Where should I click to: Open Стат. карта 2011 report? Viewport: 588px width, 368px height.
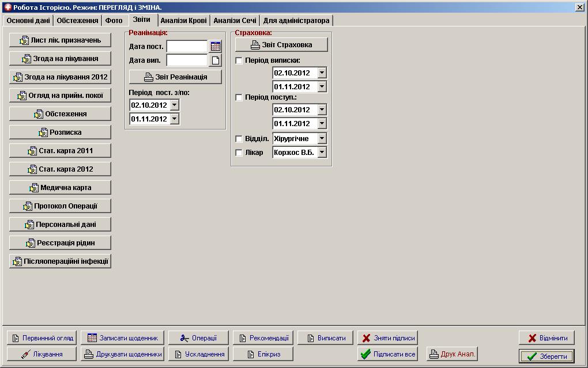(60, 151)
